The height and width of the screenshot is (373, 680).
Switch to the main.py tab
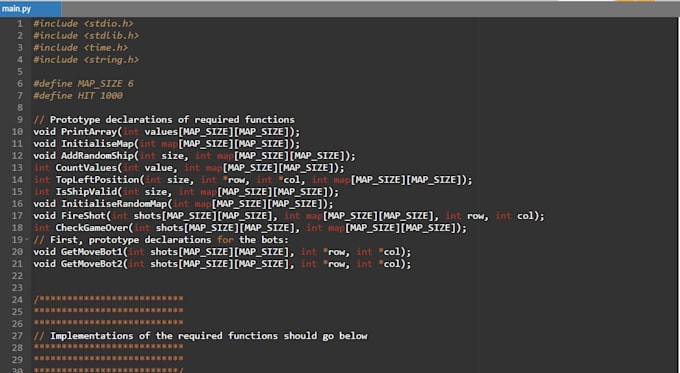tap(30, 9)
